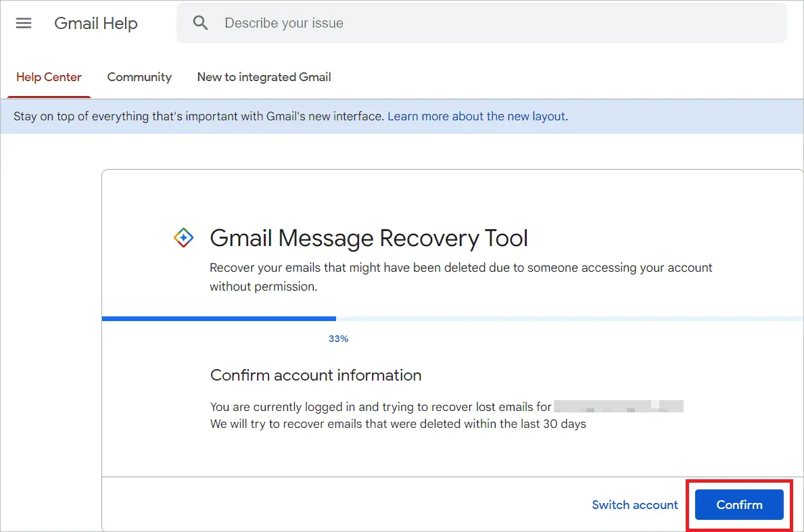Click the Gmail Message Recovery Tool diamond icon

click(183, 238)
